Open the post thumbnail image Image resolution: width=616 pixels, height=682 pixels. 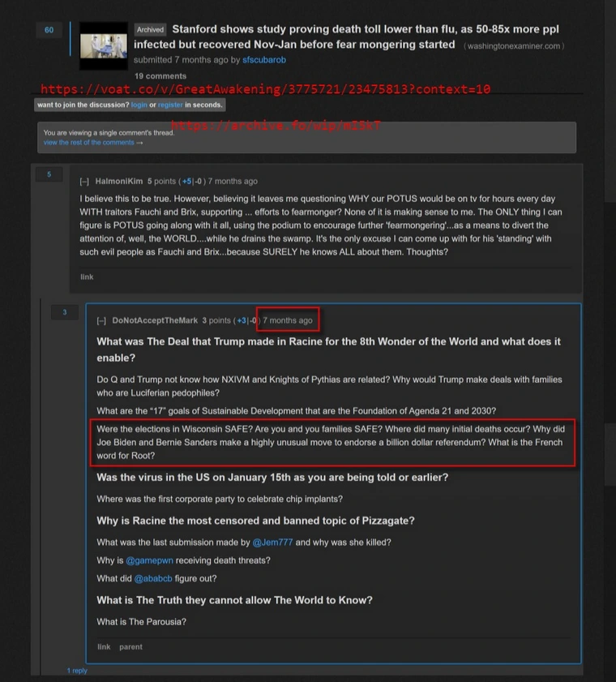pos(104,45)
